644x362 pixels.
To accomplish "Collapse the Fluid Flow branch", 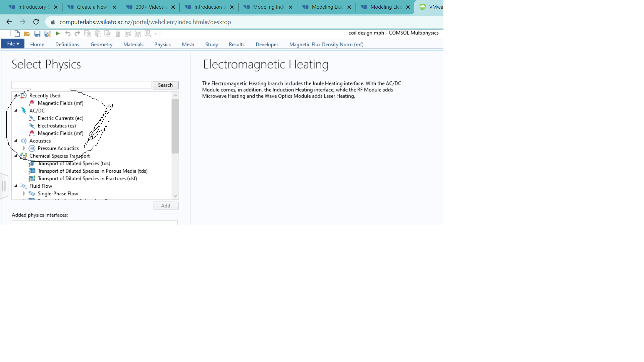I will (16, 186).
